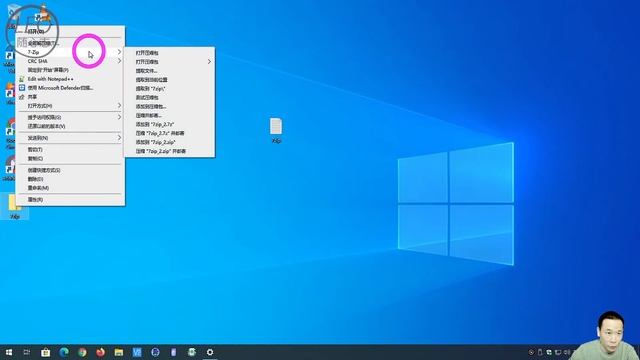Screen dimensions: 640x360
Task: Choose 提取到当前位置 in 7-Zip submenu
Action: 170,80
